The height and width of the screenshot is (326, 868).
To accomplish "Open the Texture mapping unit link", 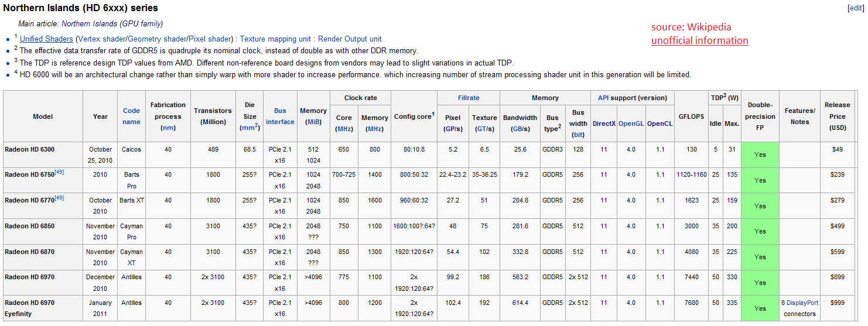I will (275, 39).
